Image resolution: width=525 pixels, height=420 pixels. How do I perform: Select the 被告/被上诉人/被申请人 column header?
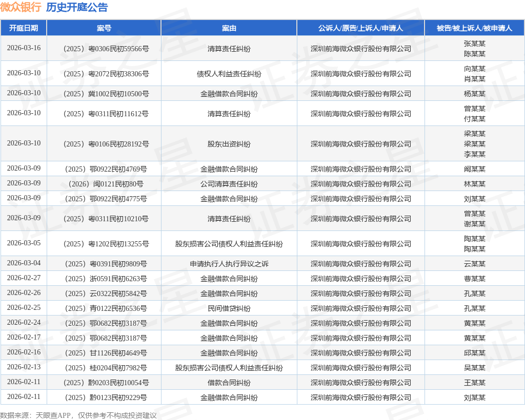click(474, 28)
